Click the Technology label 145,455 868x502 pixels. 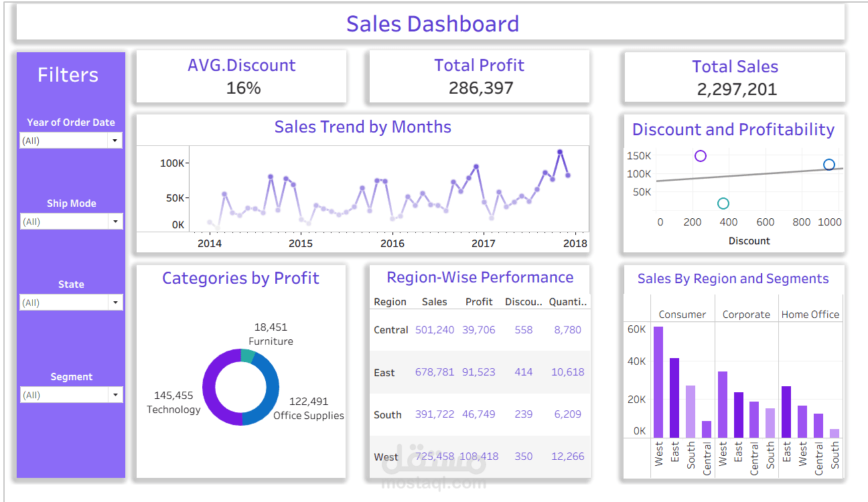click(173, 396)
